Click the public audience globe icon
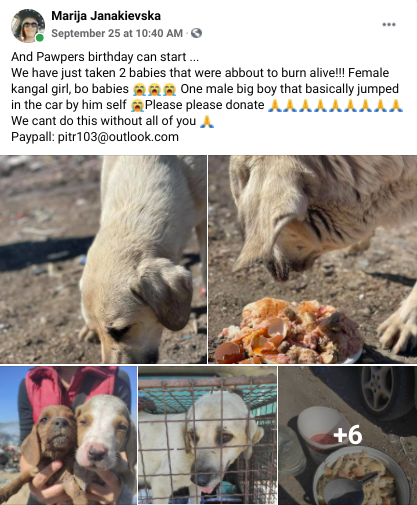Screen dimensions: 417x505 pyautogui.click(x=196, y=33)
